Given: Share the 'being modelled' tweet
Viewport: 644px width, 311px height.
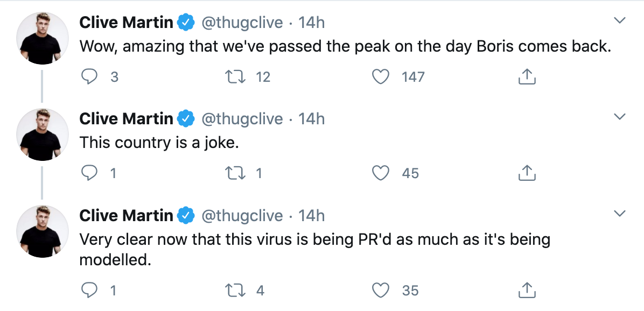Looking at the screenshot, I should (527, 291).
